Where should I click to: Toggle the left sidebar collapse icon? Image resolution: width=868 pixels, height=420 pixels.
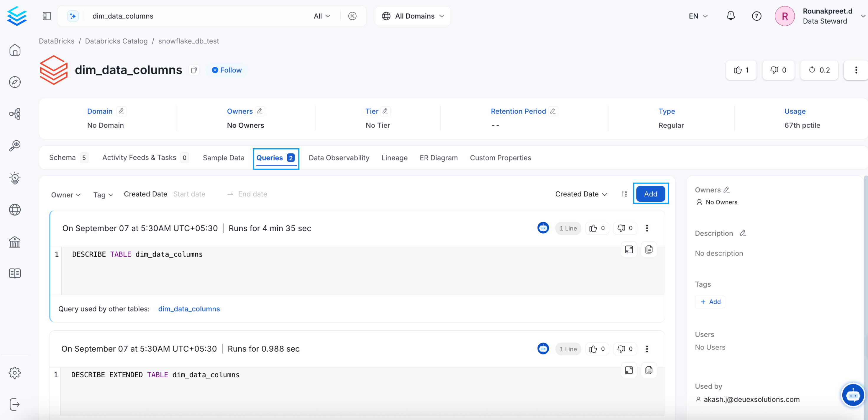coord(47,16)
